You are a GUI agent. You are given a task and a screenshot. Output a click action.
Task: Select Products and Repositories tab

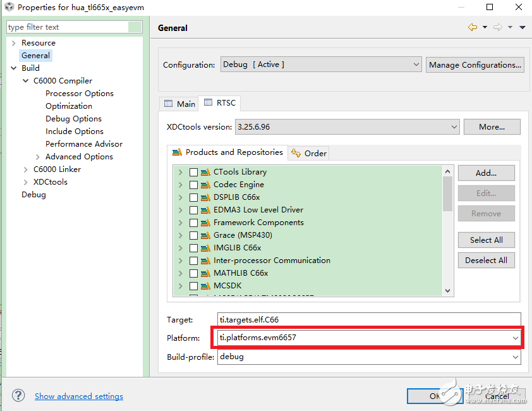coord(227,152)
